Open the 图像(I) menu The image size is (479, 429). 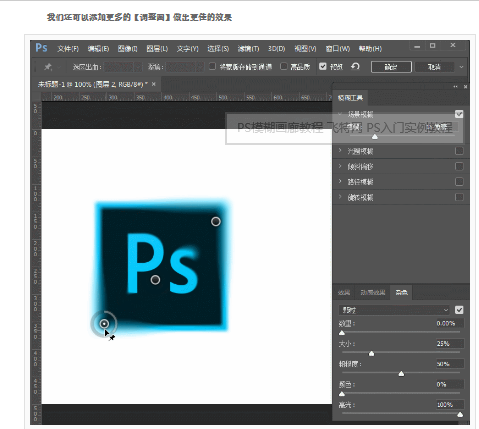coord(127,49)
